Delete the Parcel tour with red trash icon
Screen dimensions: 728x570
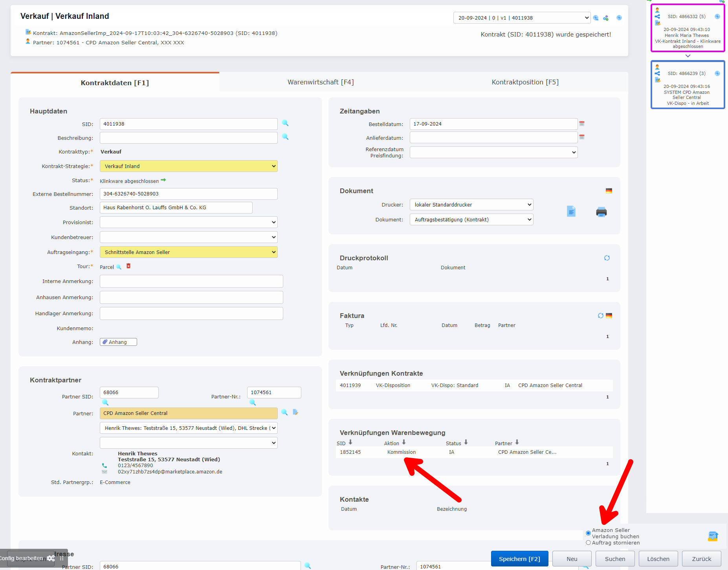(x=128, y=266)
